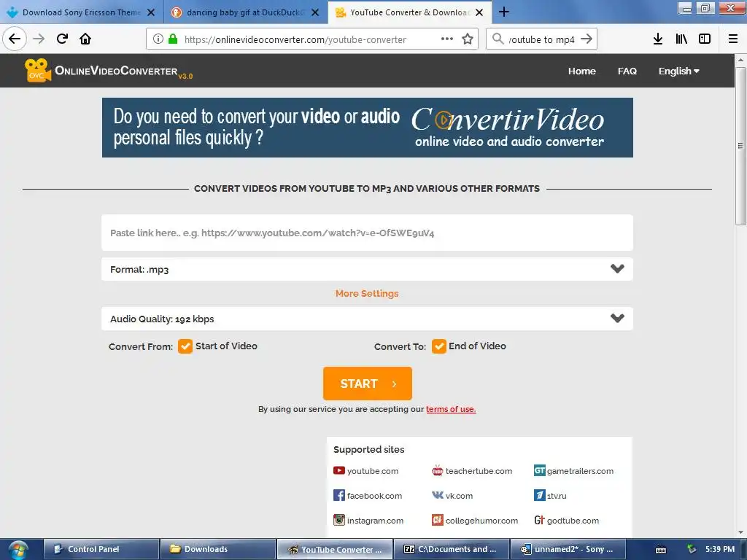Viewport: 747px width, 560px height.
Task: Bookmark this page with the star icon
Action: coord(468,39)
